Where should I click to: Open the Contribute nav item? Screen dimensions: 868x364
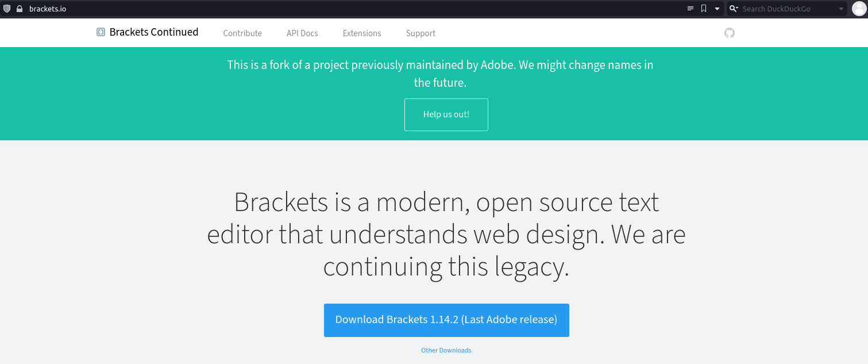[242, 33]
